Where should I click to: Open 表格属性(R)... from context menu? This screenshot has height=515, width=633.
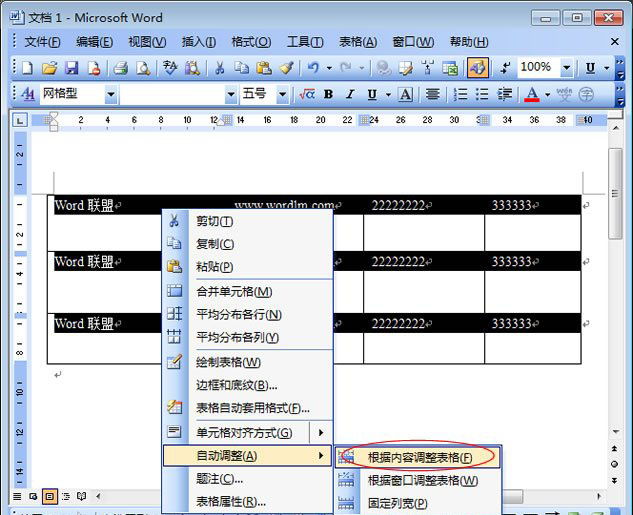tap(247, 502)
